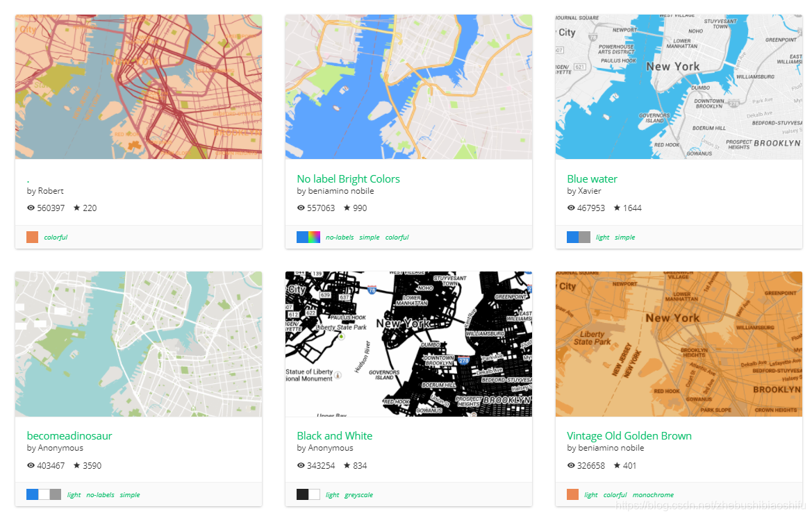Image resolution: width=812 pixels, height=518 pixels.
Task: Click star icon next to 3590
Action: coord(76,465)
